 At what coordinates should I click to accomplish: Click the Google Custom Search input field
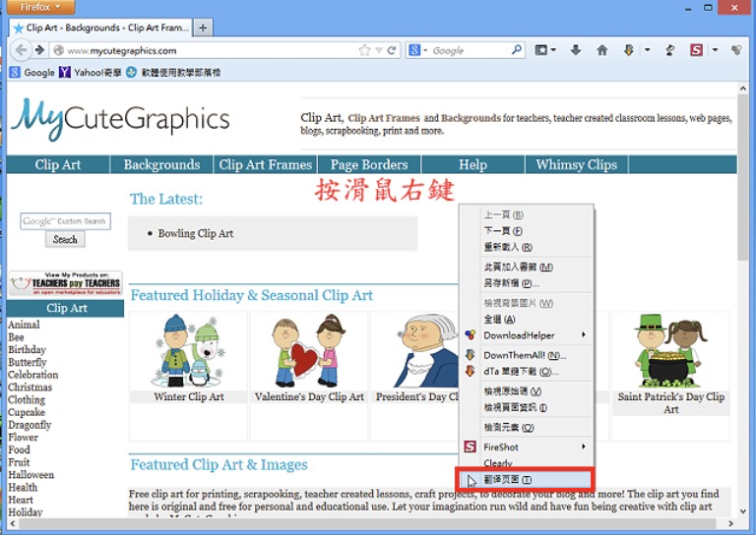point(66,221)
